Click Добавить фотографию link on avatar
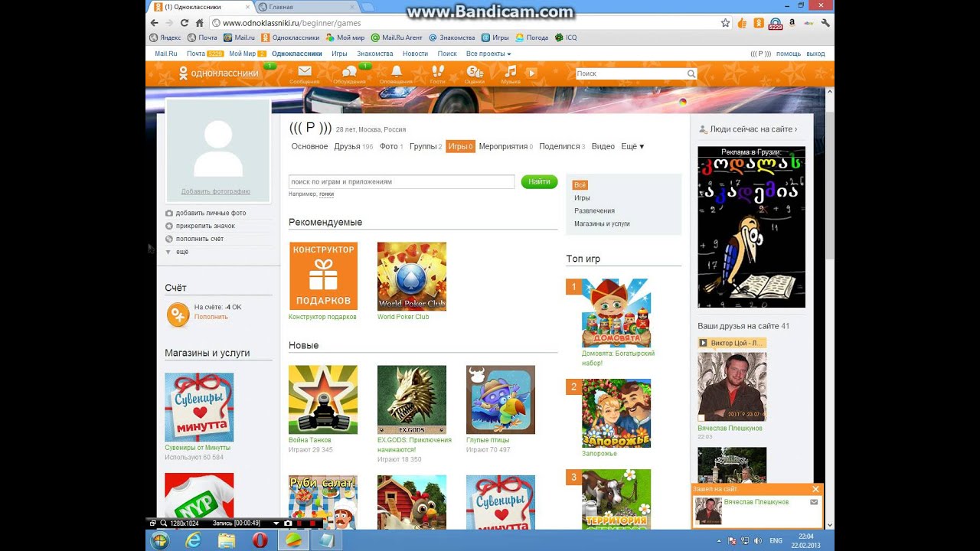This screenshot has width=980, height=551. (216, 191)
